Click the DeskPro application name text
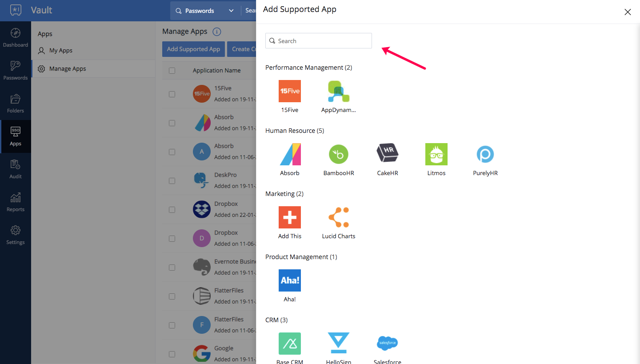This screenshot has width=640, height=364. point(225,175)
